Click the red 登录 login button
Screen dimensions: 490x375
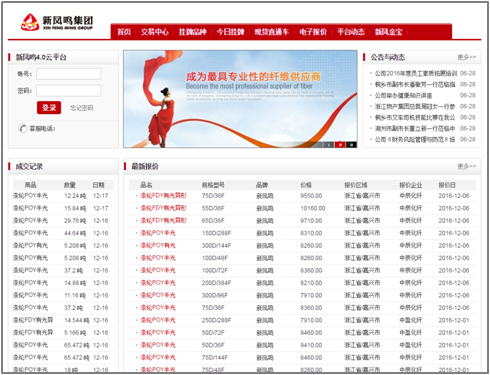pyautogui.click(x=49, y=108)
